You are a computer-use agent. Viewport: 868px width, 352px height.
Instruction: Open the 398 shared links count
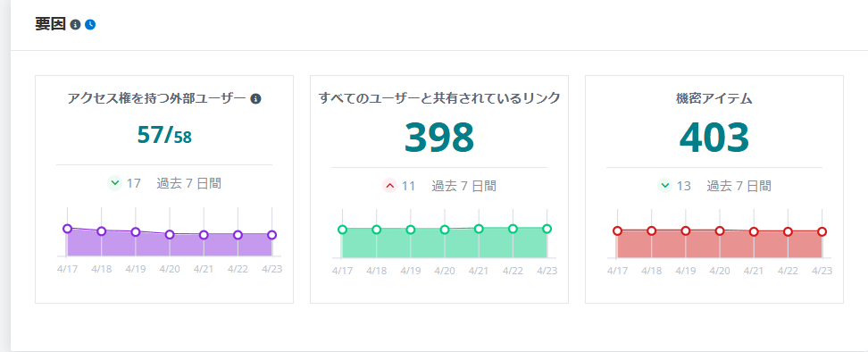(439, 138)
